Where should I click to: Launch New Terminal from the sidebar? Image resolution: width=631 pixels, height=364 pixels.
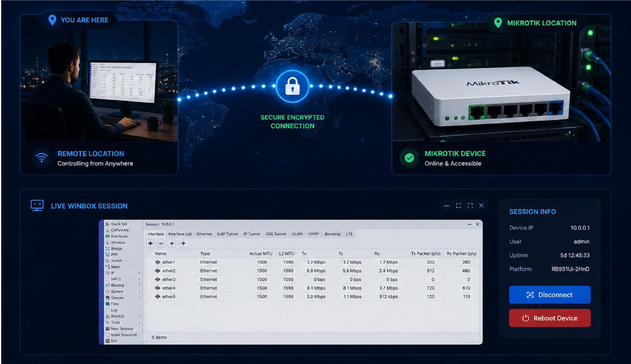[120, 329]
